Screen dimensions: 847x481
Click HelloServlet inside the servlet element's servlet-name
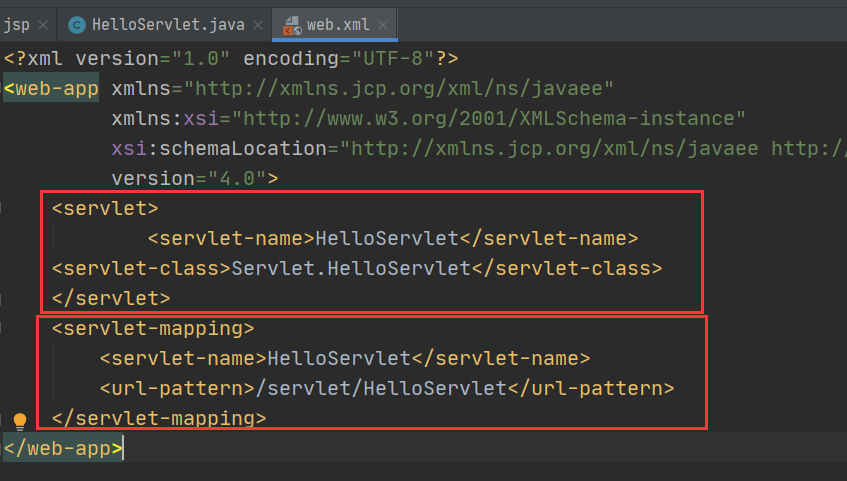click(x=387, y=238)
